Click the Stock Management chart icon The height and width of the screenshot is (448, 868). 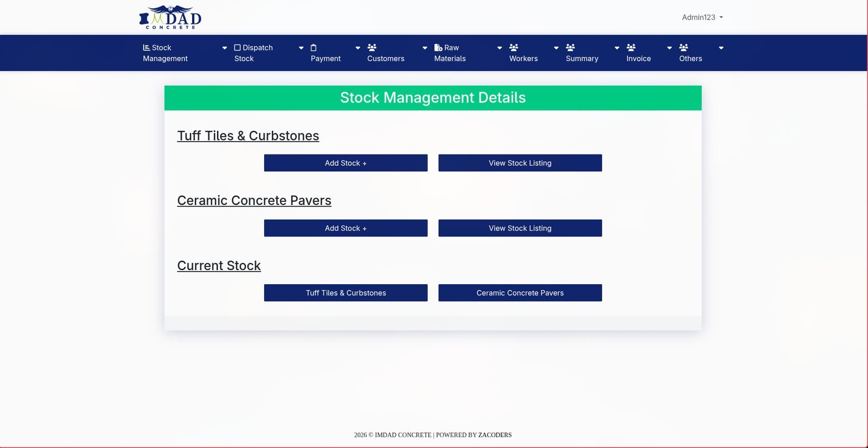click(146, 48)
